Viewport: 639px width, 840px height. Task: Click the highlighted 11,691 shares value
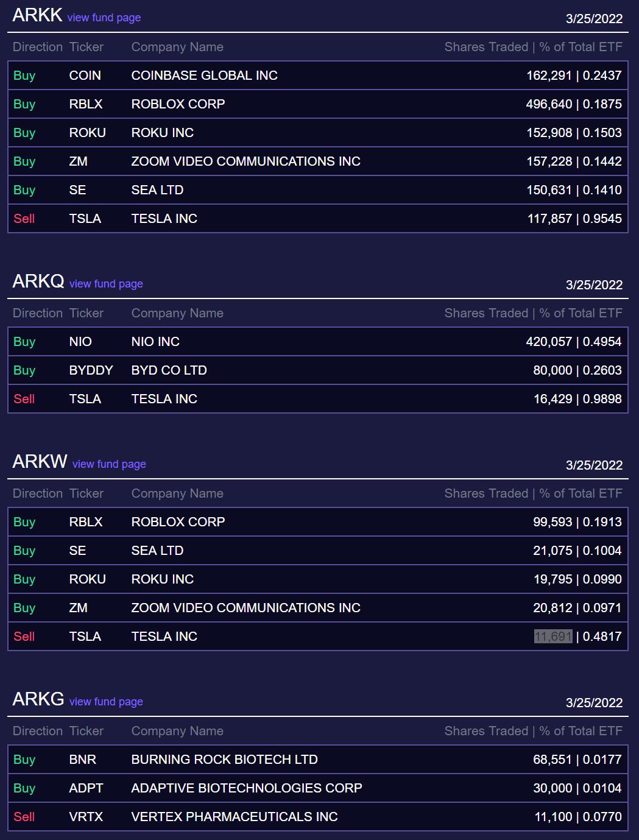coord(553,637)
